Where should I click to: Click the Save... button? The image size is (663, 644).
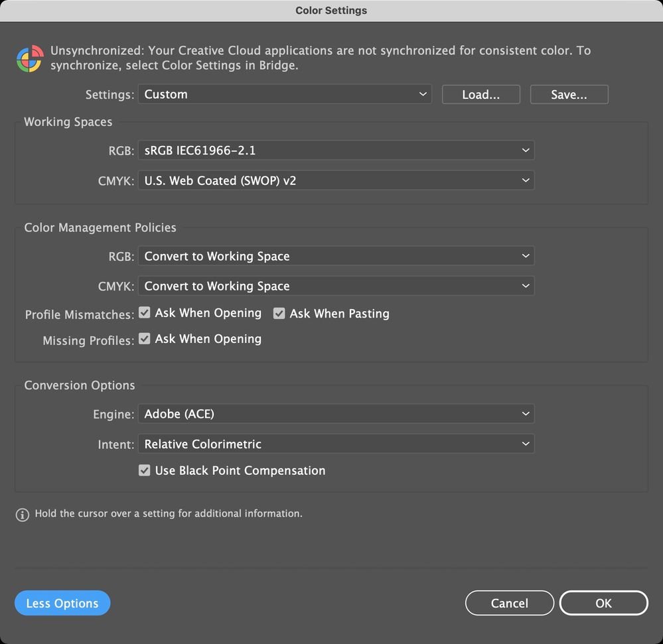569,94
